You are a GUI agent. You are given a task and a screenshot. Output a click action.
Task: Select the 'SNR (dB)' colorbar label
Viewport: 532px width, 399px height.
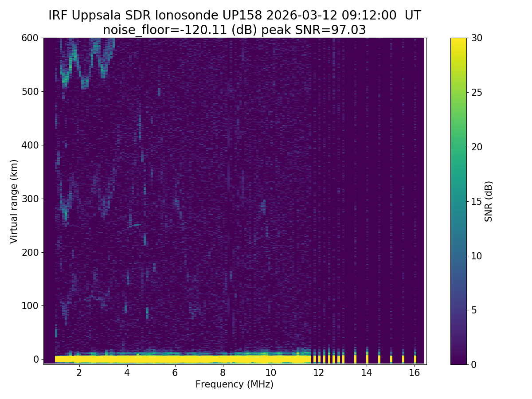click(489, 201)
